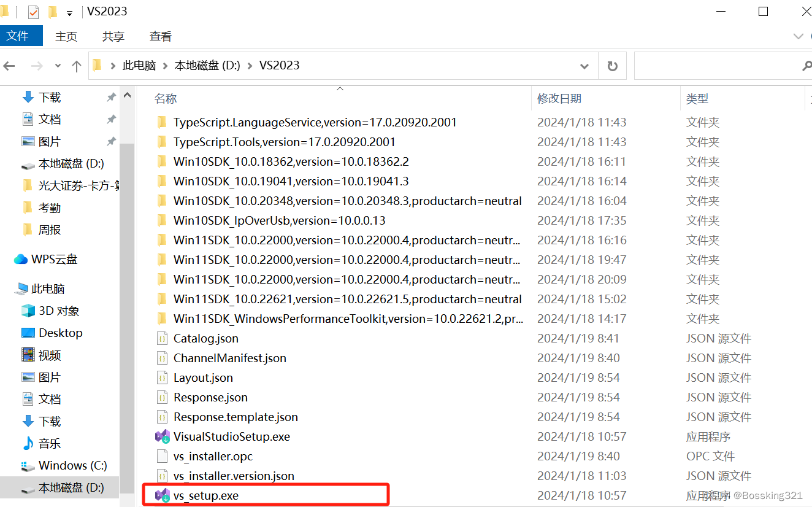Open 下载 in quick access

50,97
